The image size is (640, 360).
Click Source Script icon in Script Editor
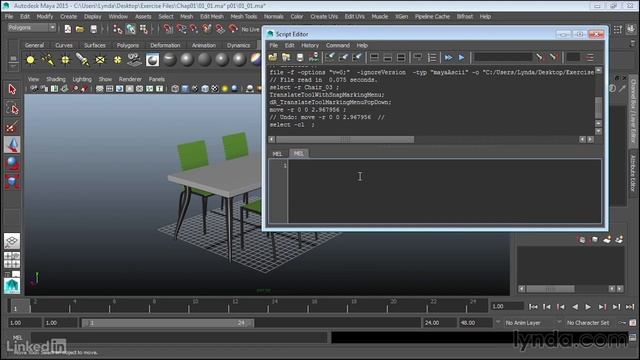[286, 58]
